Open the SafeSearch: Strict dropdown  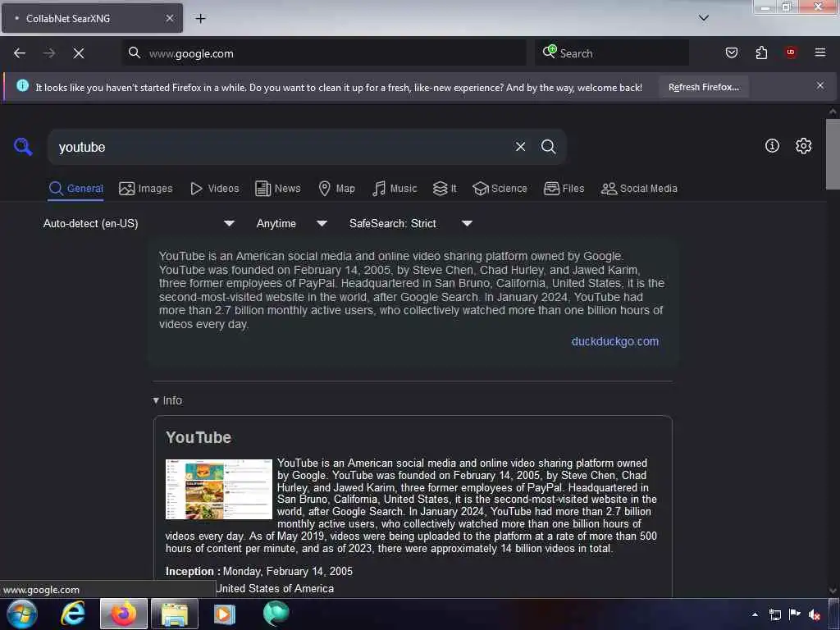(411, 223)
